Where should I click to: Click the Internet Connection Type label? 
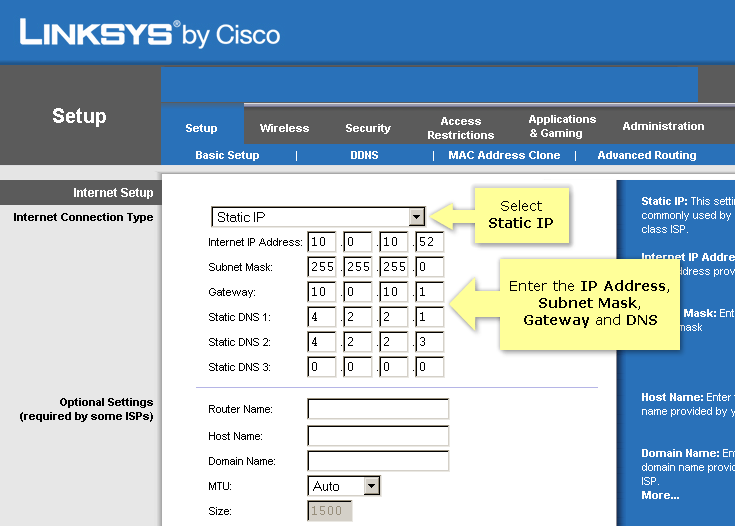(x=83, y=217)
